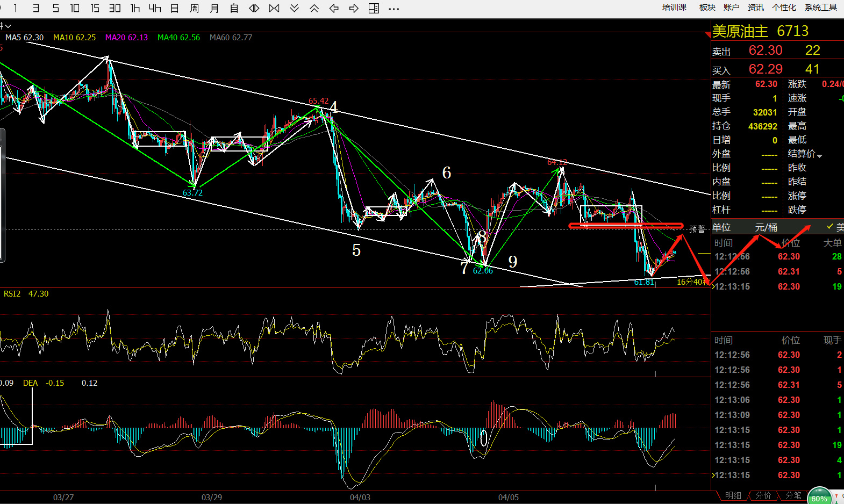Click the 买入 price 62.29
The height and width of the screenshot is (504, 844).
tap(766, 69)
